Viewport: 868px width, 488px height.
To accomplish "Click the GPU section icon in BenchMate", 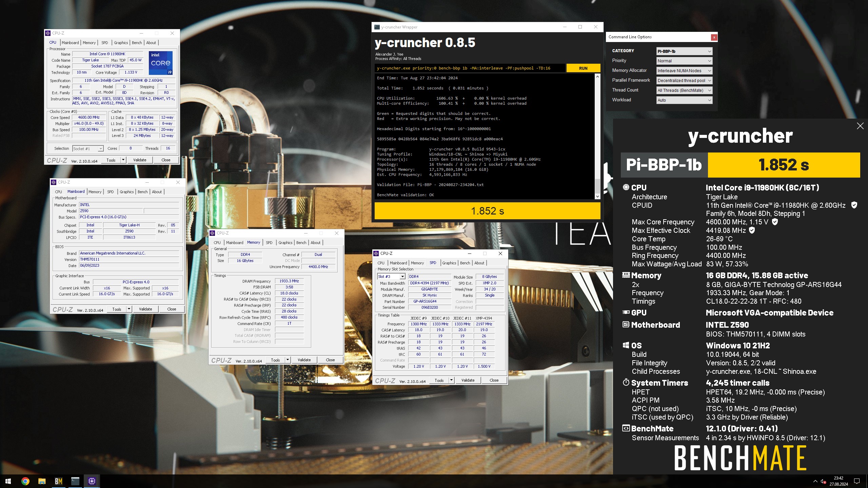I will (x=626, y=312).
